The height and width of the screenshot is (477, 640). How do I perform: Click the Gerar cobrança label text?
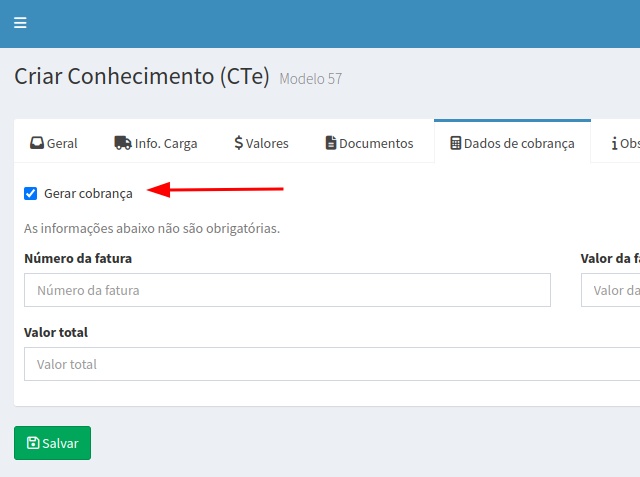(88, 193)
